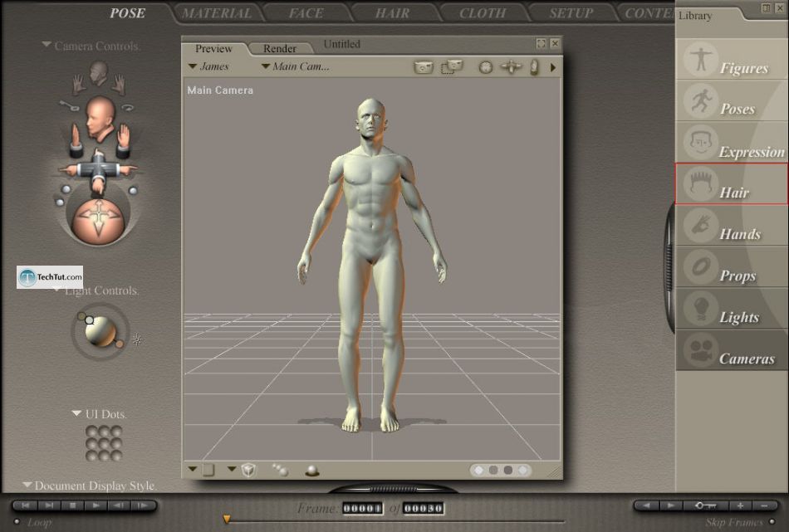
Task: Select the left hand camera icon
Action: point(78,85)
